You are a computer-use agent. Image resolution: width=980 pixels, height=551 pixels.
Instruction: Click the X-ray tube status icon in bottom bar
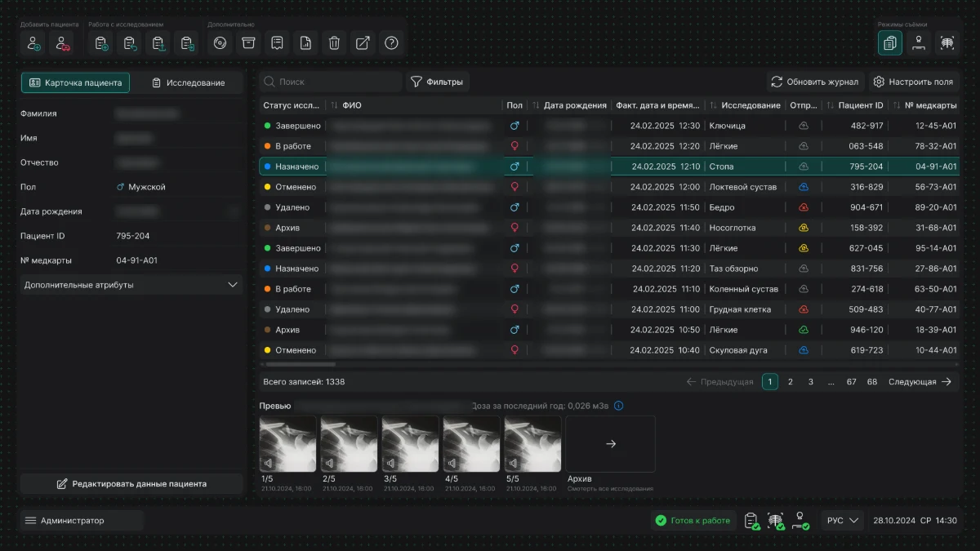click(800, 521)
